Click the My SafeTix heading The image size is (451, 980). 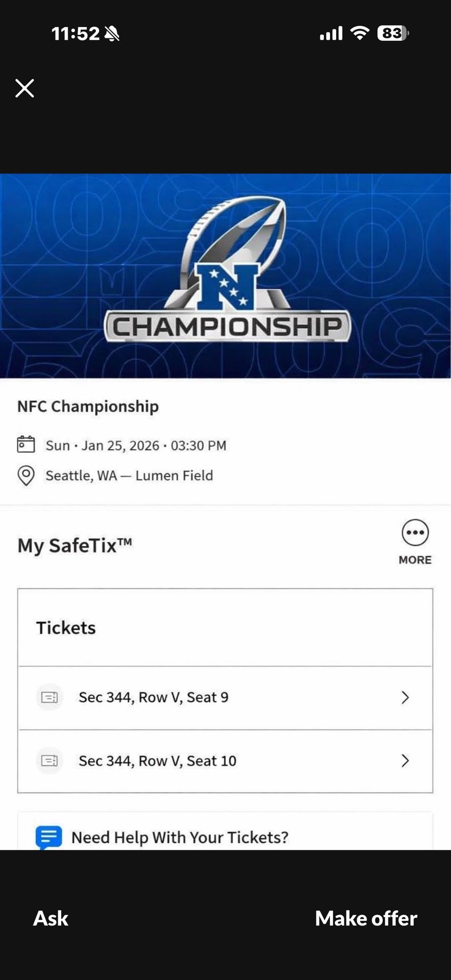click(x=74, y=544)
